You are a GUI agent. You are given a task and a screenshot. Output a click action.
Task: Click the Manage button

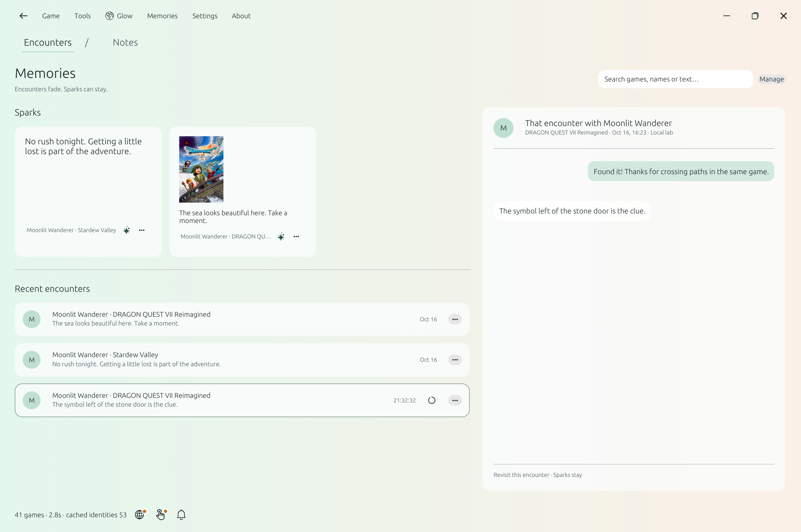pyautogui.click(x=771, y=79)
